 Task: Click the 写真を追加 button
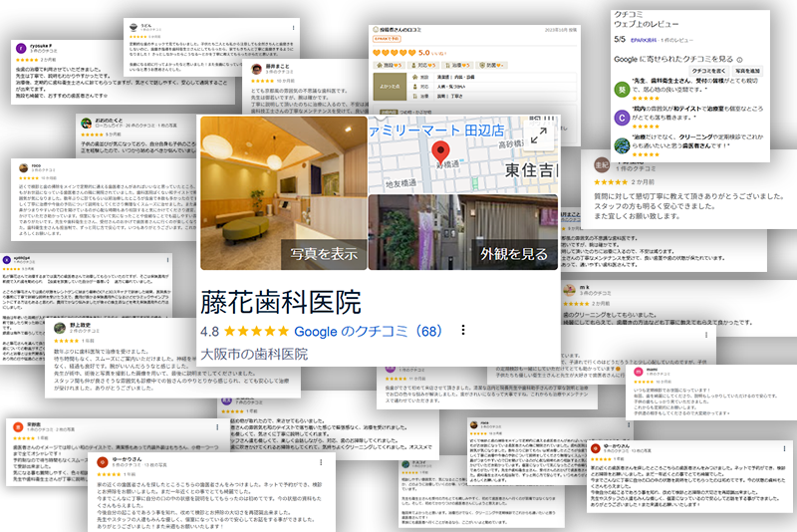click(747, 71)
